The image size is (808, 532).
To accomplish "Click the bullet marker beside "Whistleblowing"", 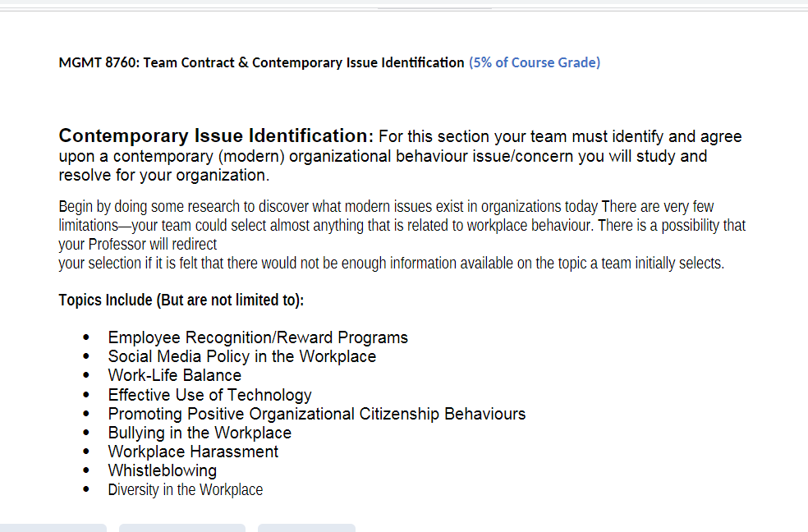I will point(85,470).
